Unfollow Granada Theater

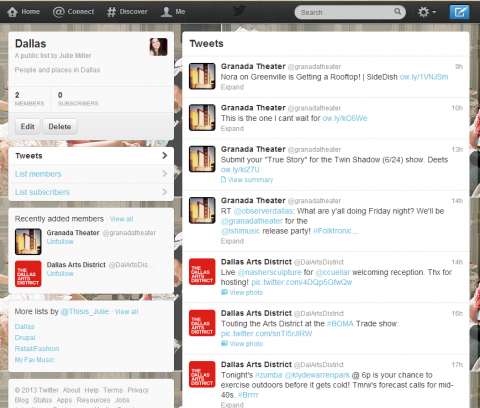click(x=60, y=242)
